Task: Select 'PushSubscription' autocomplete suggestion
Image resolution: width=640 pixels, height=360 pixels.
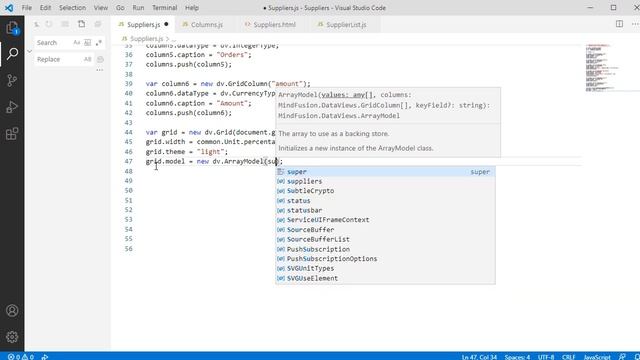Action: point(385,249)
